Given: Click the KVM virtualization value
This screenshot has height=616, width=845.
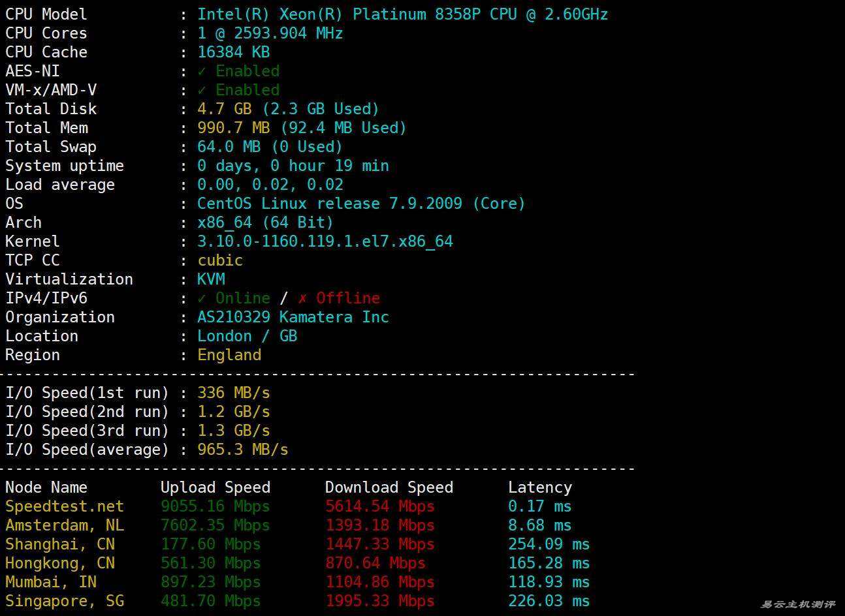Looking at the screenshot, I should pyautogui.click(x=211, y=279).
